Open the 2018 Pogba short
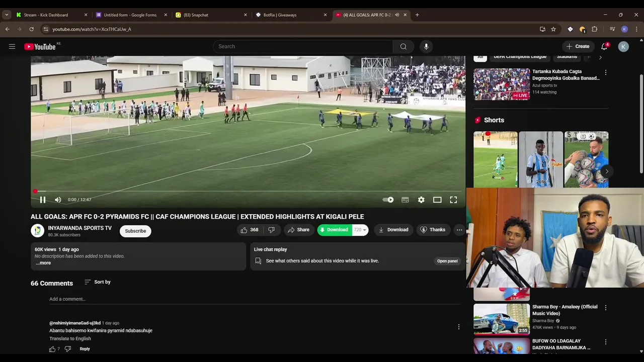 541,159
